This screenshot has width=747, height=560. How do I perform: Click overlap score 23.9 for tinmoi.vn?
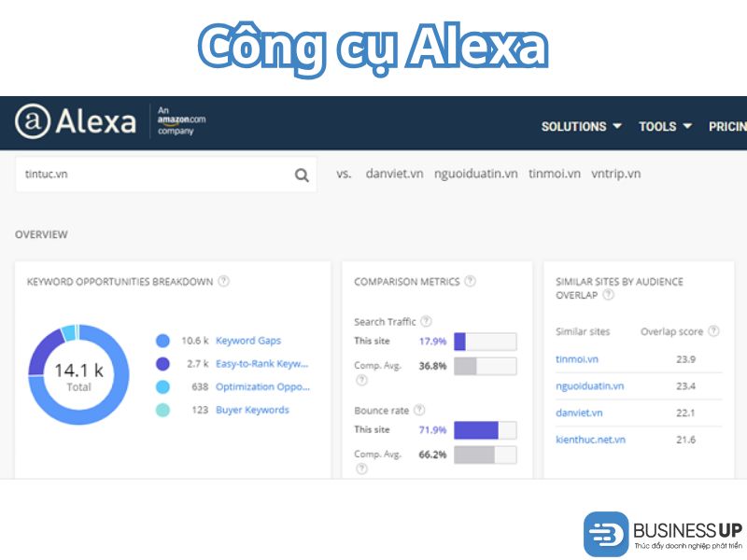[685, 359]
